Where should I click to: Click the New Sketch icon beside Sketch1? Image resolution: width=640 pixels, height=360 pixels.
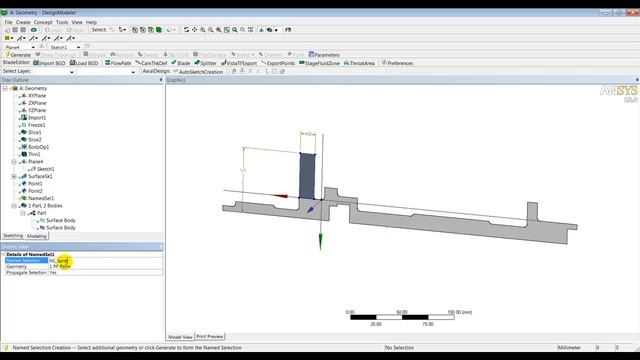tap(87, 47)
